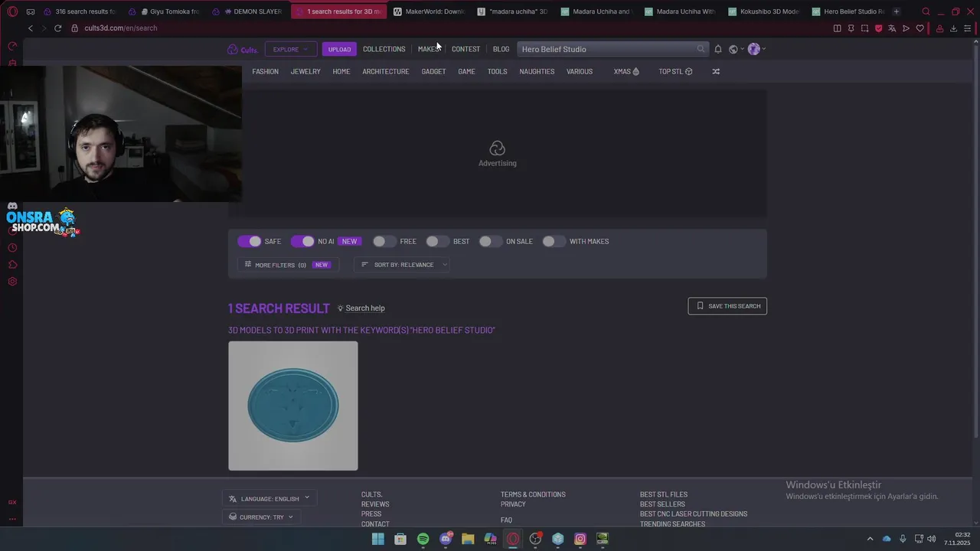
Task: Open the user avatar account dropdown
Action: point(756,49)
